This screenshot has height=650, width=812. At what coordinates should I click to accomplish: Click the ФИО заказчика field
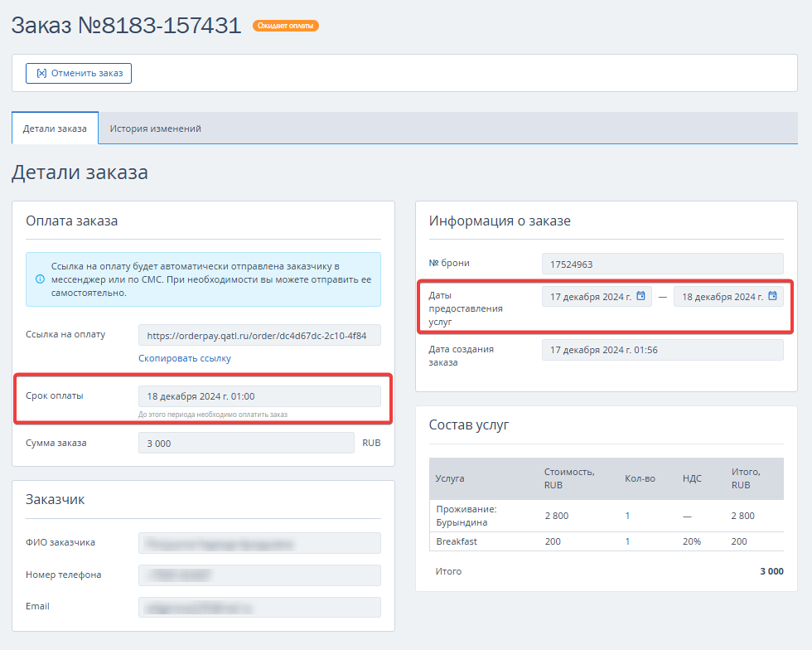[x=259, y=543]
